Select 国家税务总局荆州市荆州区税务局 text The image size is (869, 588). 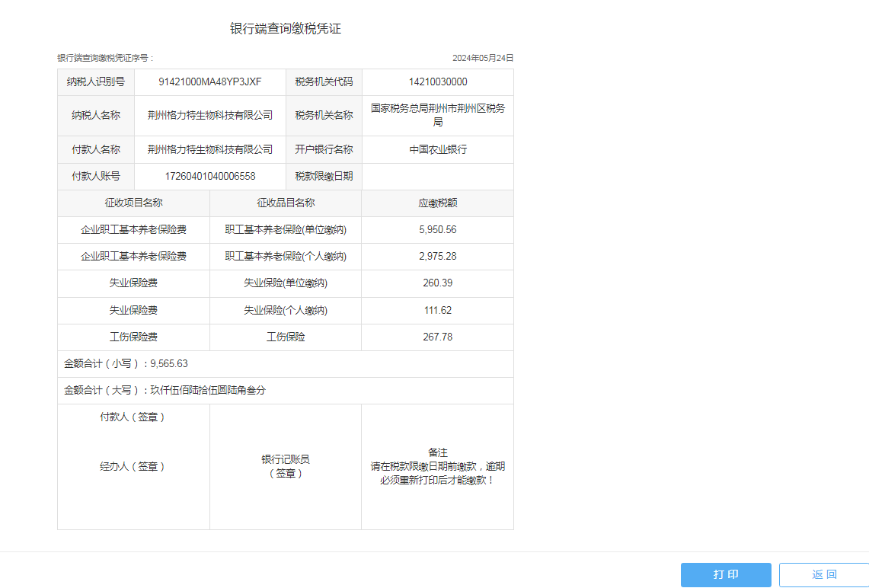click(438, 115)
